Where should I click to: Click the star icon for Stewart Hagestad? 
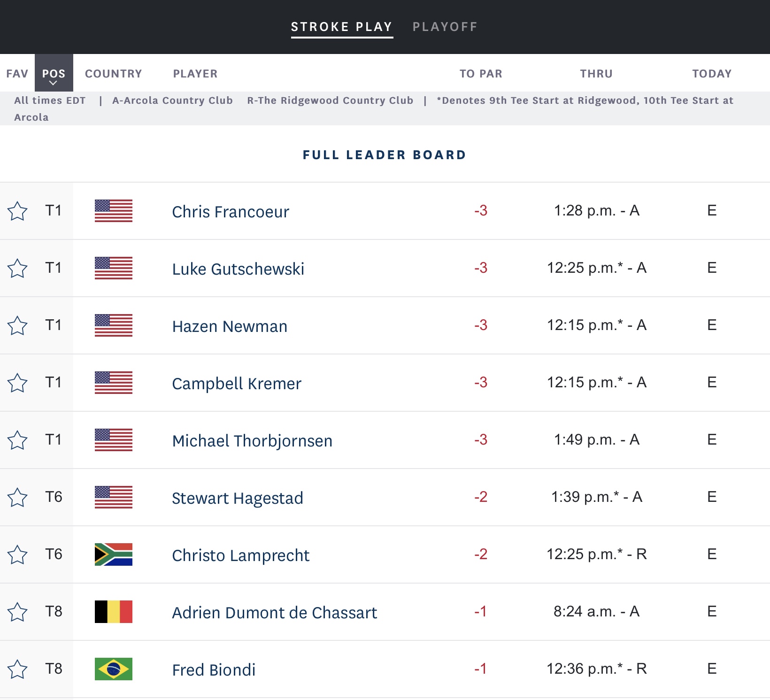pyautogui.click(x=17, y=498)
